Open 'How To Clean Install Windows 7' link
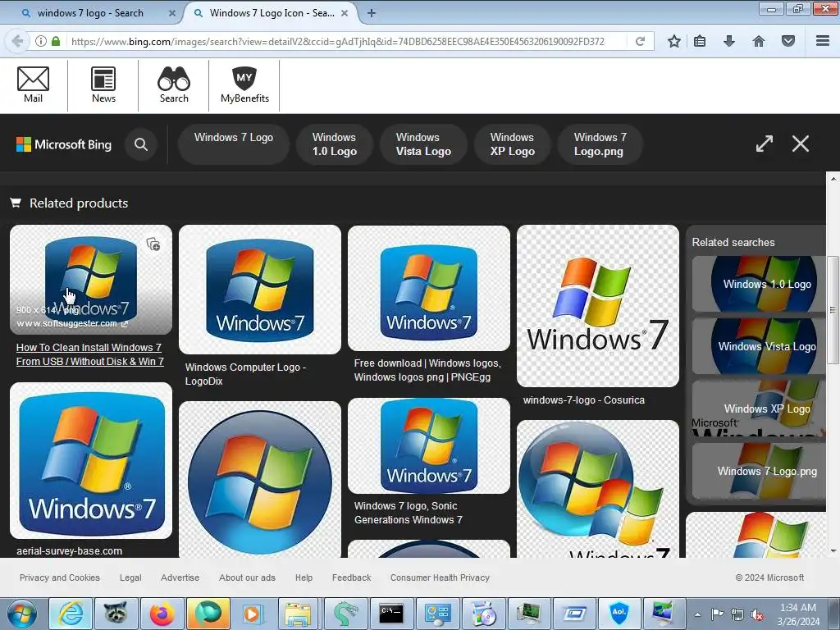The image size is (840, 630). tap(89, 354)
